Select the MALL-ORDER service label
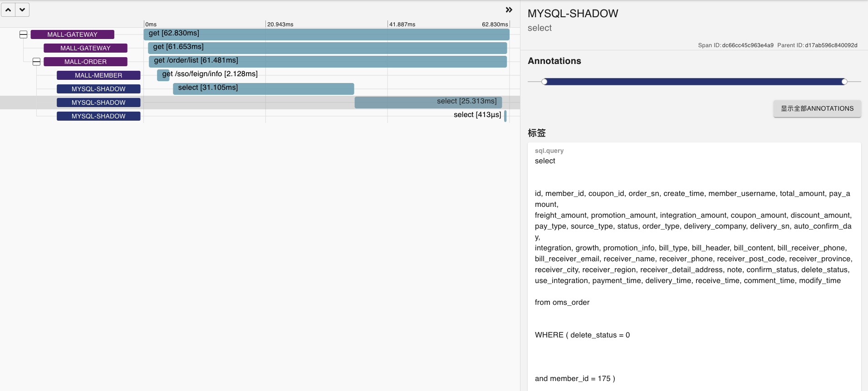The height and width of the screenshot is (391, 868). pyautogui.click(x=85, y=62)
